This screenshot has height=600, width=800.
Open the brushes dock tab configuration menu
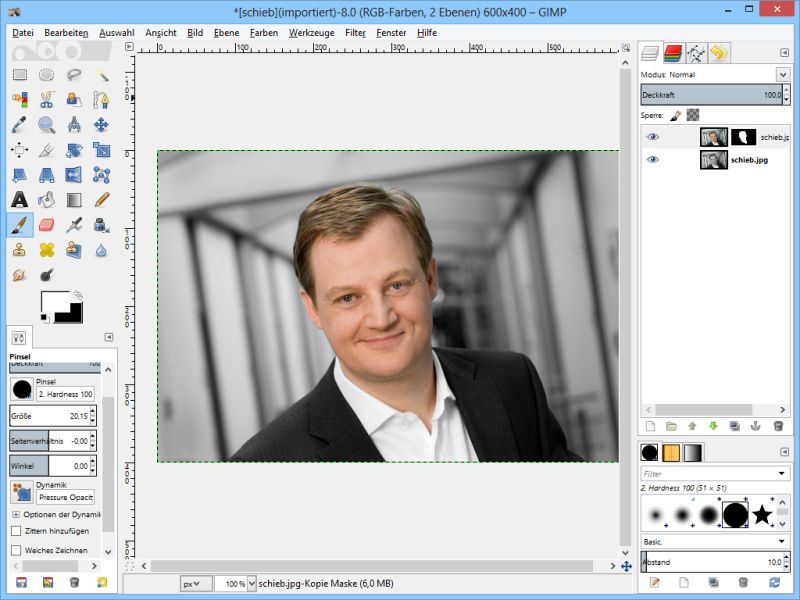[785, 452]
